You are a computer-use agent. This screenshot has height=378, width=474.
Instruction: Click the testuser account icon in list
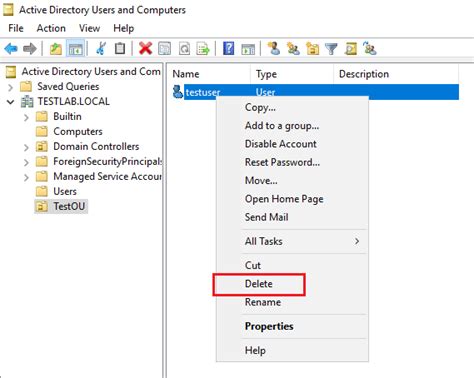[178, 92]
